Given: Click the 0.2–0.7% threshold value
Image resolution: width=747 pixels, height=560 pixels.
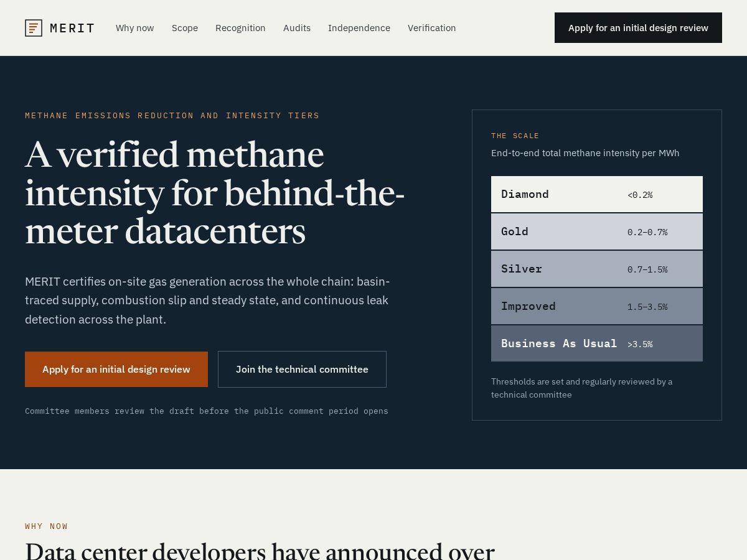Looking at the screenshot, I should pos(647,232).
